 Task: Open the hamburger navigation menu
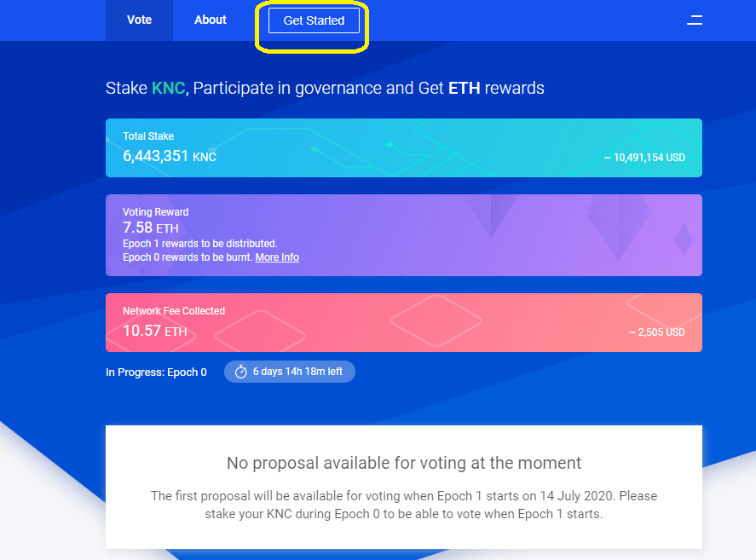point(694,20)
